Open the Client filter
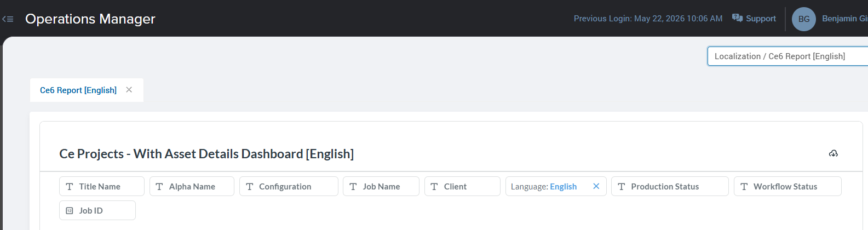The width and height of the screenshot is (868, 230). point(462,186)
